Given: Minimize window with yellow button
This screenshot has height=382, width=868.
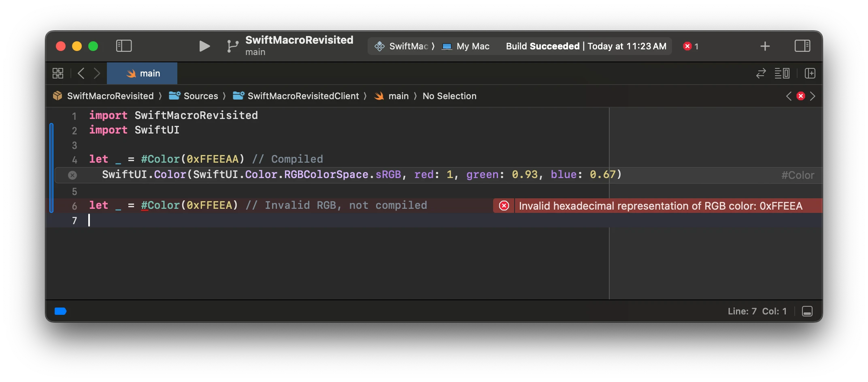Looking at the screenshot, I should coord(77,46).
